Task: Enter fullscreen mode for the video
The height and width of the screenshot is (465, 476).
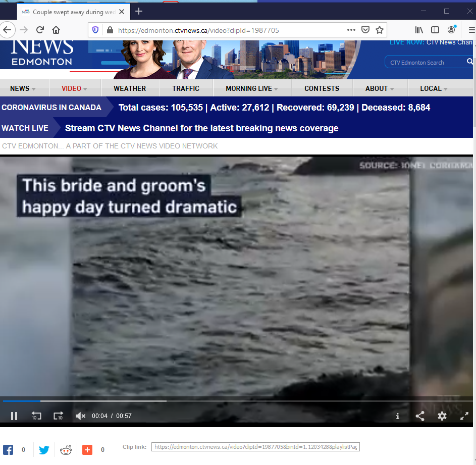Action: click(x=464, y=416)
